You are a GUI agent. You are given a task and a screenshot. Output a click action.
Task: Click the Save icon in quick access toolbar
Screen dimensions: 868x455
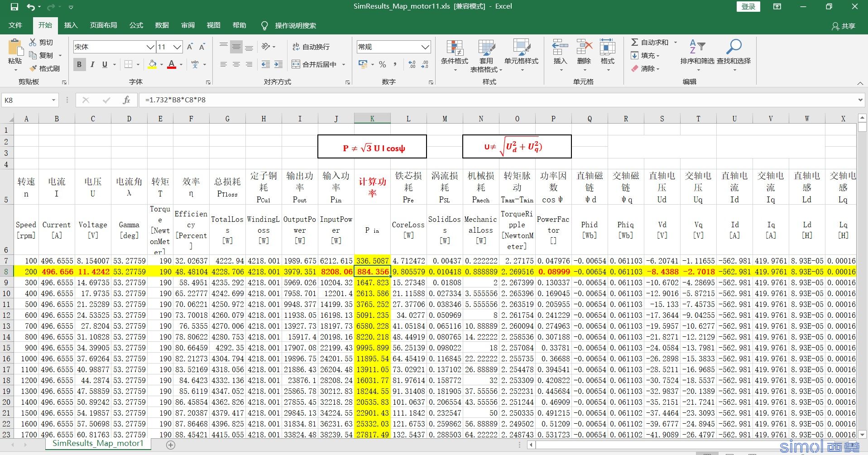click(x=14, y=7)
